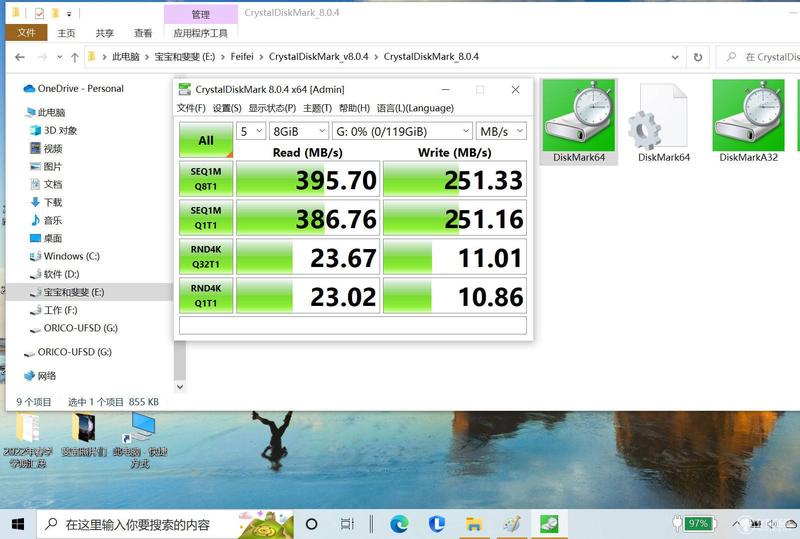Click CrystalDiskMark_v8.0.4 in address breadcrumb
The width and height of the screenshot is (800, 539).
coord(318,57)
